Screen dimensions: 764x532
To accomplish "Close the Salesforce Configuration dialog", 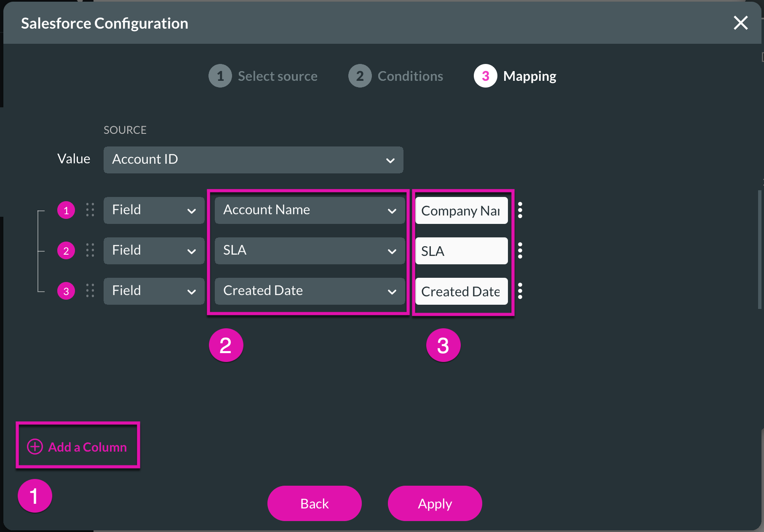I will [740, 23].
